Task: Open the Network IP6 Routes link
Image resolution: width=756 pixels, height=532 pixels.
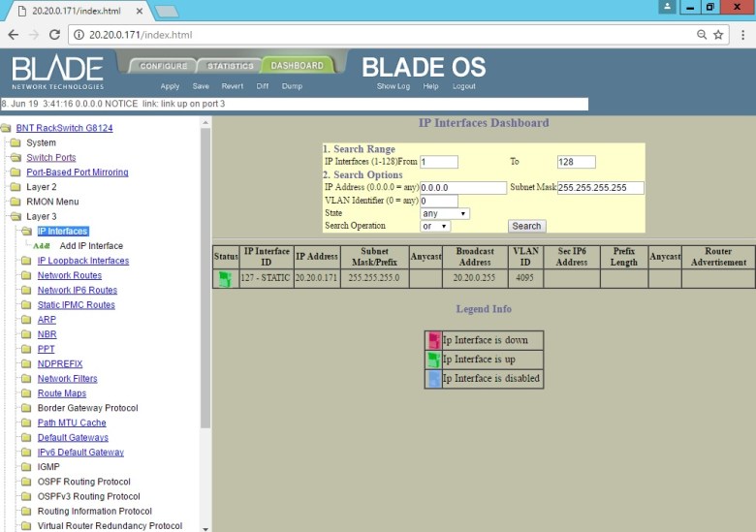Action: (x=78, y=290)
